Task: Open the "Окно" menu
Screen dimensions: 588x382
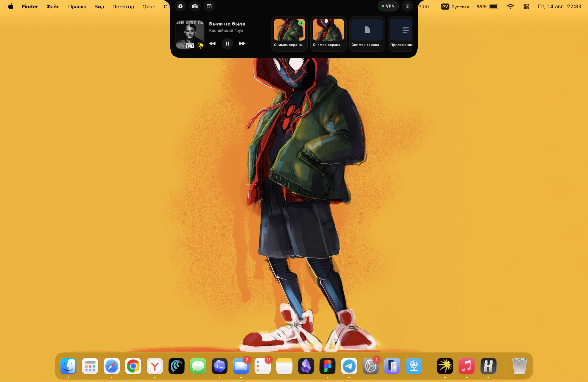Action: click(x=149, y=7)
